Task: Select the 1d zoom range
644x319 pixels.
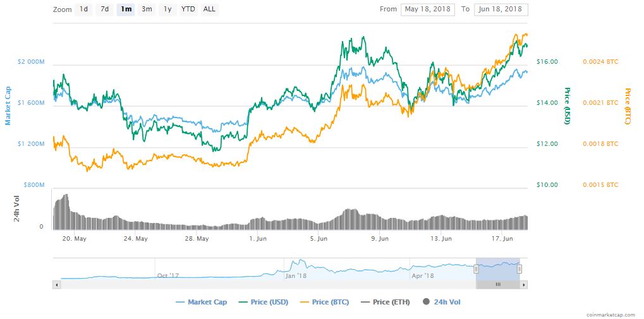Action: point(83,9)
